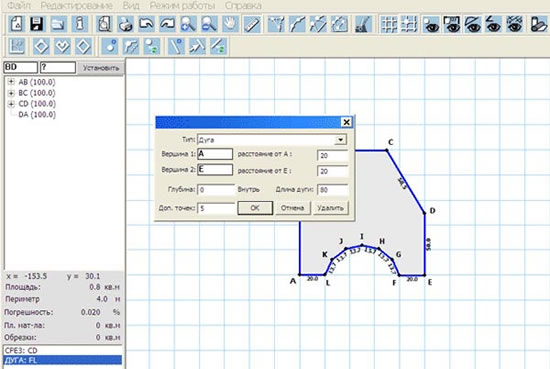Click the zoom out magnifier icon
The width and height of the screenshot is (550, 369).
pyautogui.click(x=209, y=25)
